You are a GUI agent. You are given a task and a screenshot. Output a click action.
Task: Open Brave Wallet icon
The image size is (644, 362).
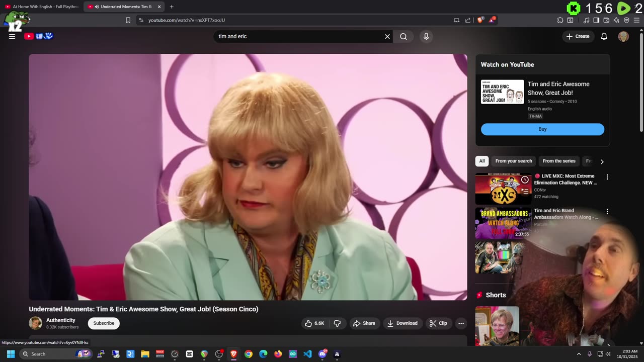(606, 20)
